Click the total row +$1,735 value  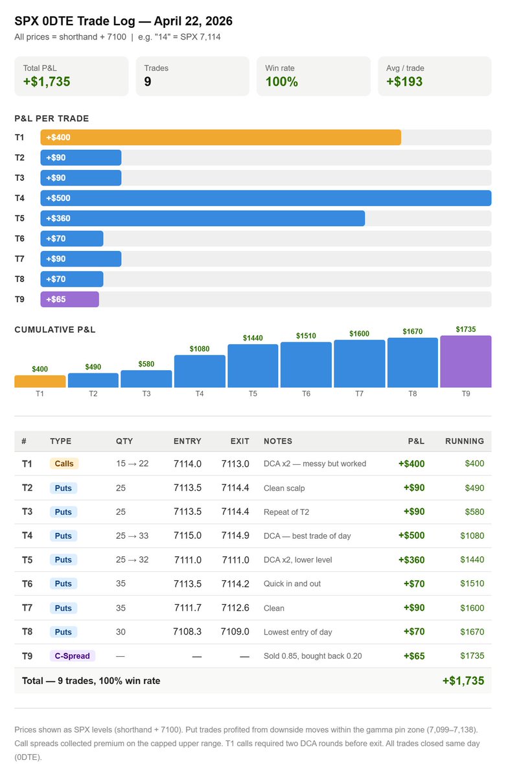[x=463, y=681]
